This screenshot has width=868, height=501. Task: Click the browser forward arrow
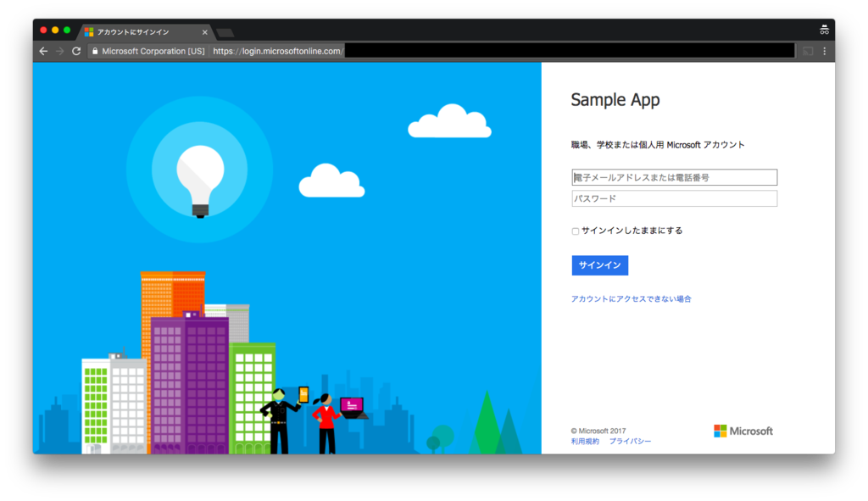60,51
